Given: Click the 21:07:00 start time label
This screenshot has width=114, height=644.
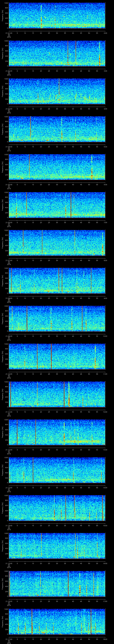Looking at the screenshot, I should point(9,260).
